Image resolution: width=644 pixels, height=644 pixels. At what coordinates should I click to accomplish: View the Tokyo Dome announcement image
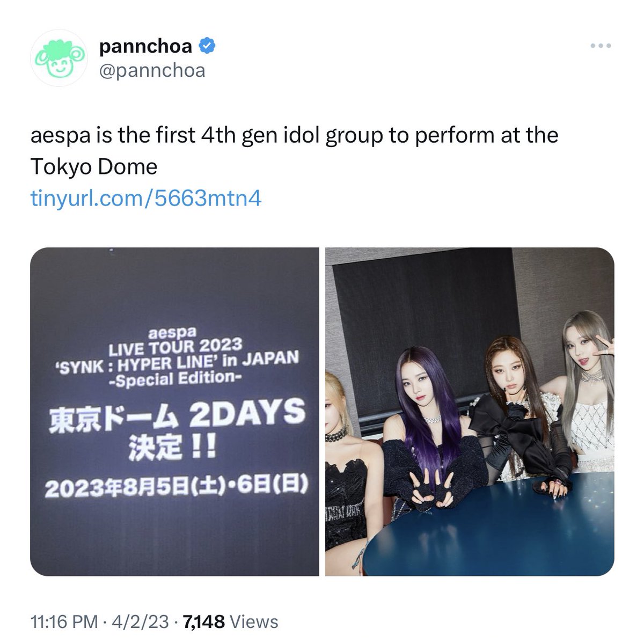[x=174, y=412]
